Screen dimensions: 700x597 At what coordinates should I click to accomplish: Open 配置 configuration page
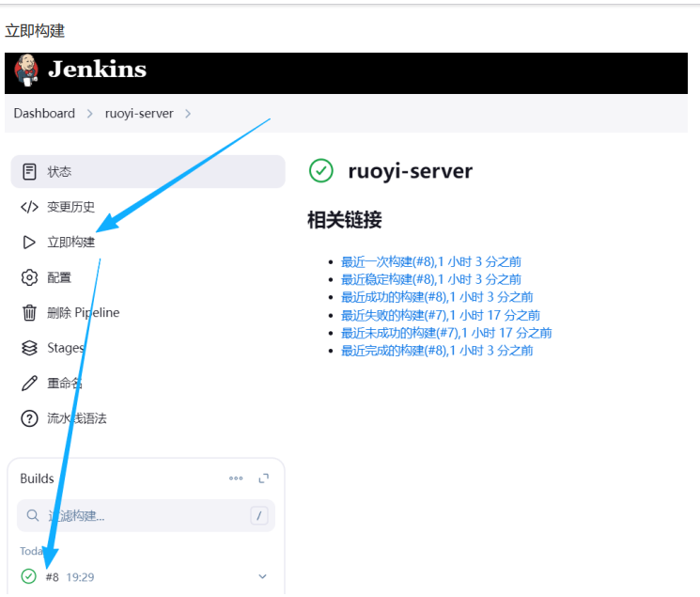point(59,277)
